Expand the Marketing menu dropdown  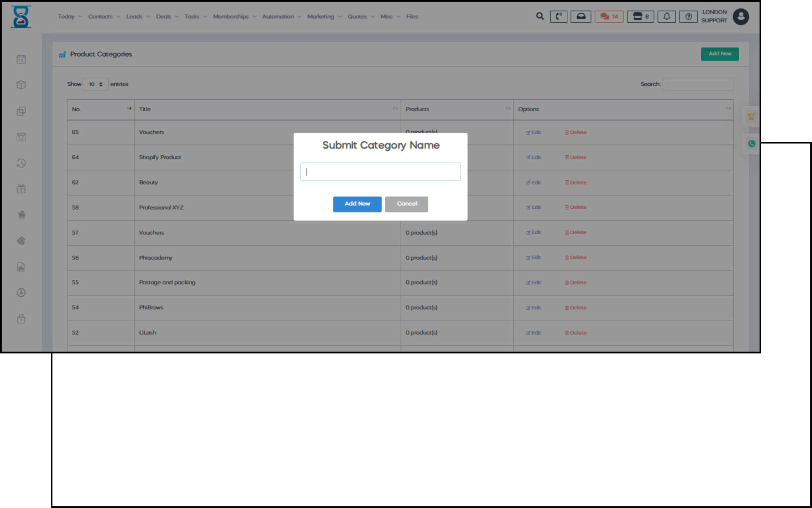pyautogui.click(x=324, y=17)
